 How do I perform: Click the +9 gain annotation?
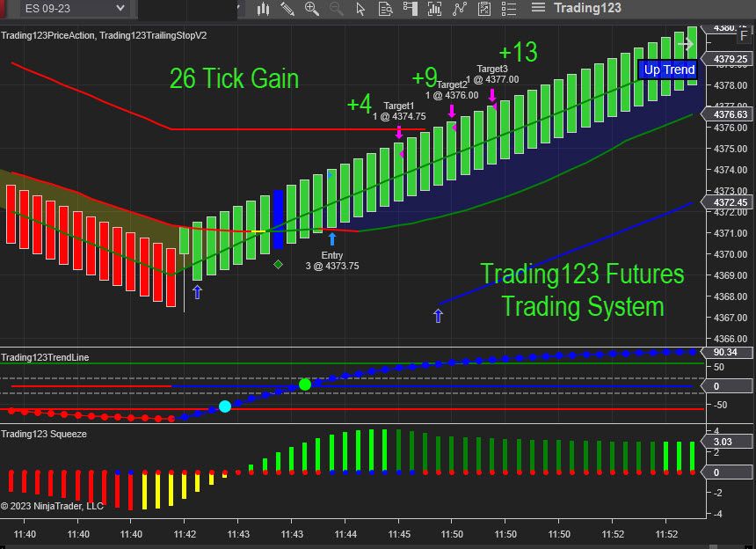(425, 77)
